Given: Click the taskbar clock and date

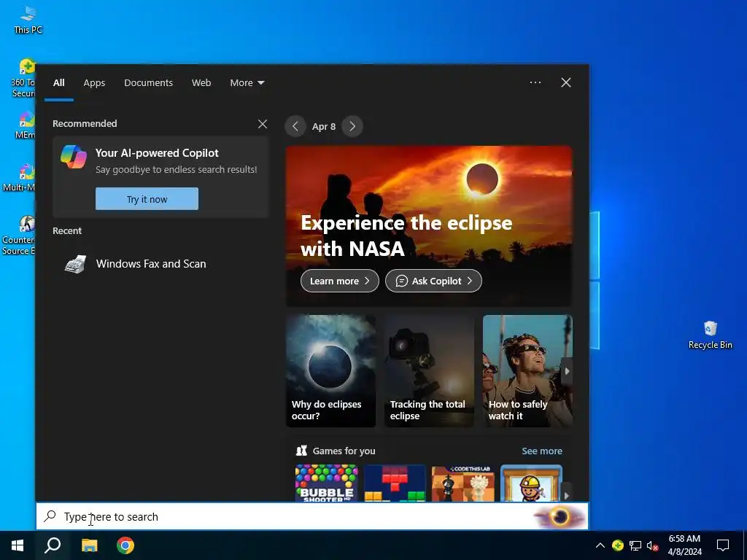Looking at the screenshot, I should [x=684, y=545].
